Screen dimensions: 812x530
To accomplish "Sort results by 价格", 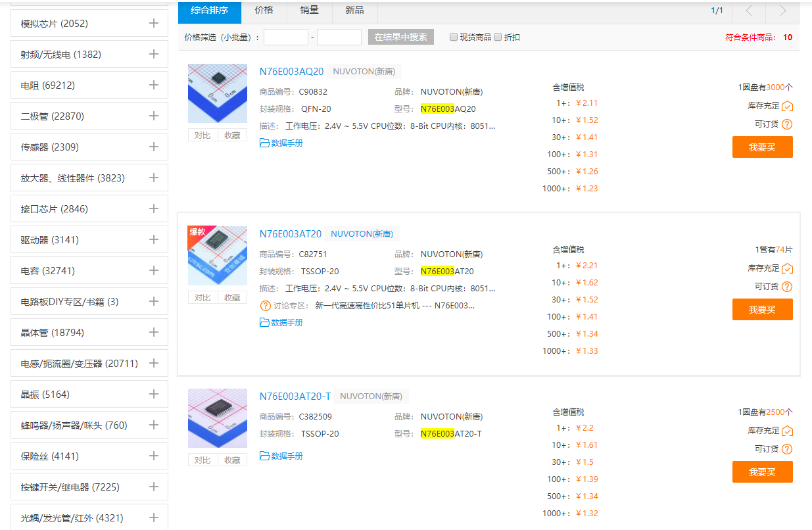I will pyautogui.click(x=264, y=11).
